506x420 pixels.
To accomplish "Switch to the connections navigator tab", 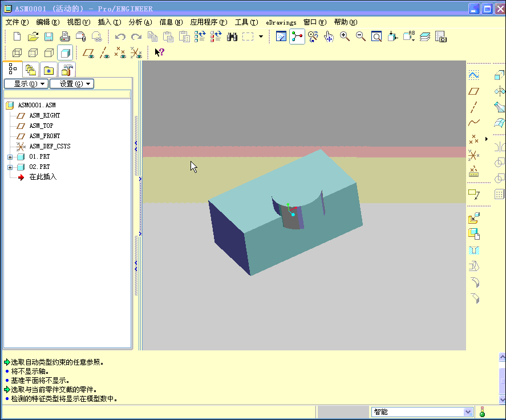I will coord(67,70).
